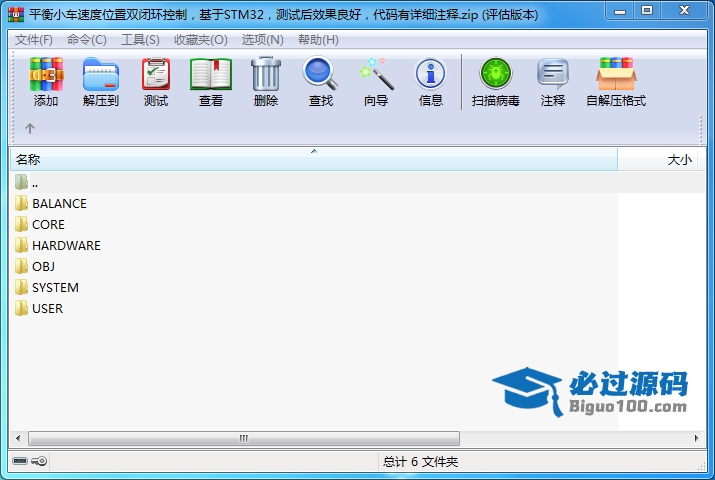
Task: Open the File (文件) menu
Action: (x=34, y=40)
